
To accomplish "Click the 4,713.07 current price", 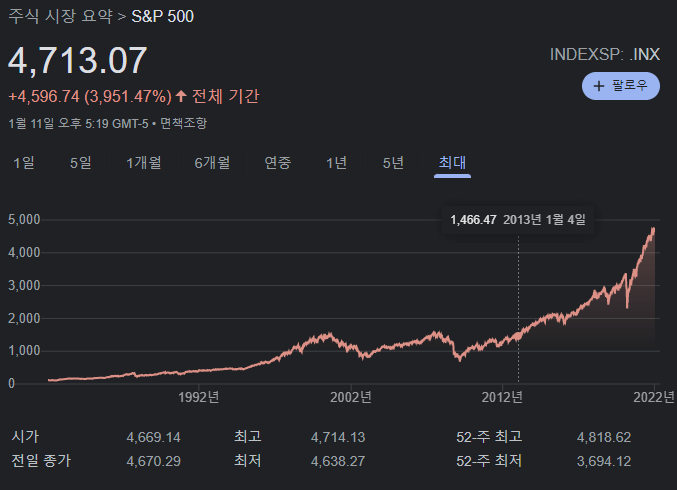I will [x=78, y=60].
